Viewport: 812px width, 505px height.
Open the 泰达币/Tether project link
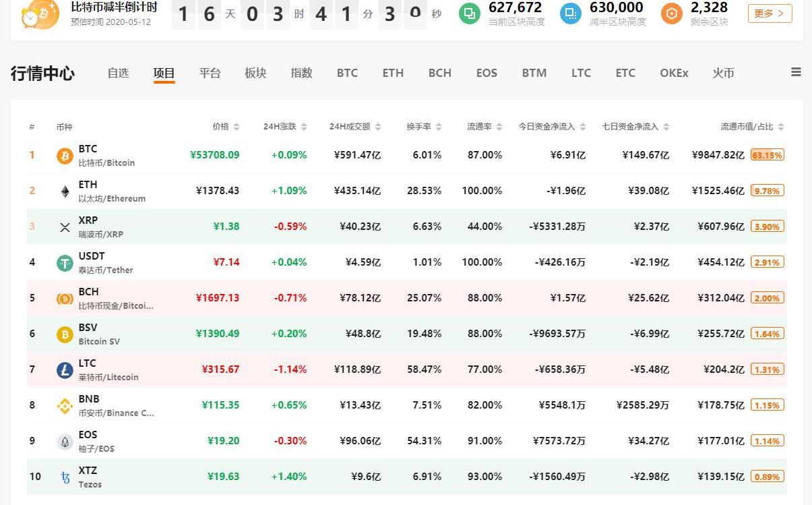click(x=106, y=270)
